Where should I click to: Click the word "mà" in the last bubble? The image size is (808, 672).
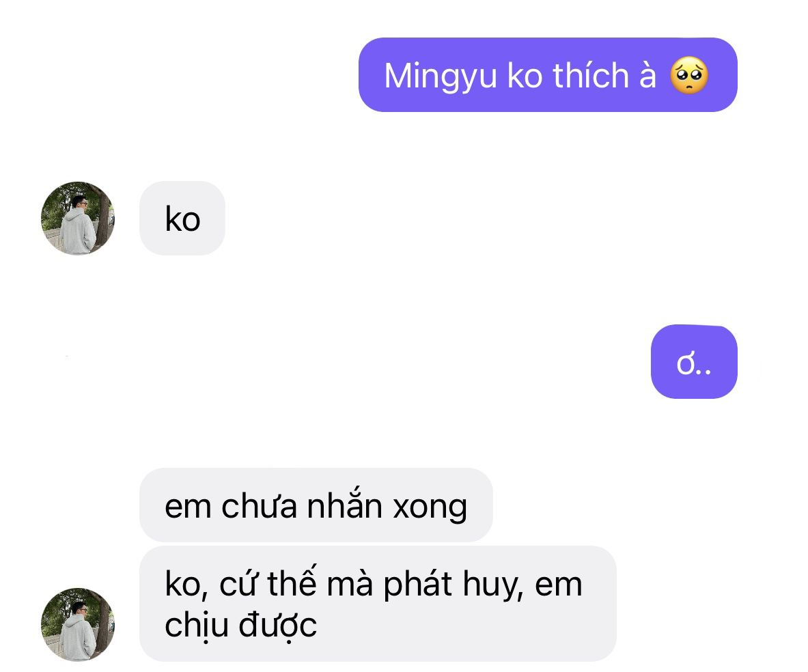tap(350, 585)
